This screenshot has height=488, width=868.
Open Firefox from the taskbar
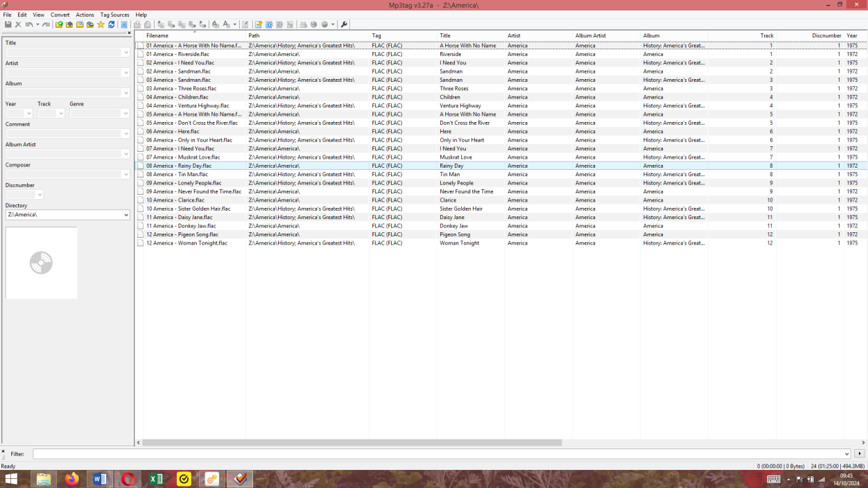point(71,479)
